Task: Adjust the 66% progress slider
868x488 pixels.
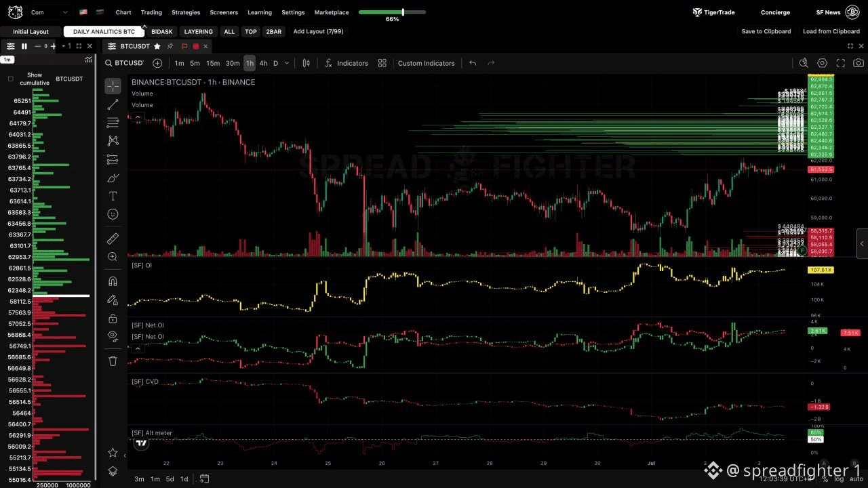Action: click(x=393, y=12)
